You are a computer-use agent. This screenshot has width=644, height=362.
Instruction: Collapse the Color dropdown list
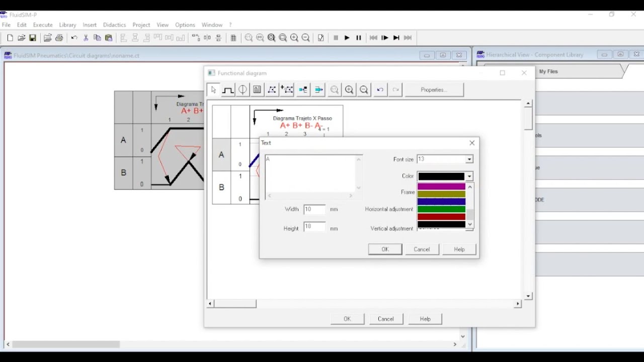pyautogui.click(x=469, y=176)
